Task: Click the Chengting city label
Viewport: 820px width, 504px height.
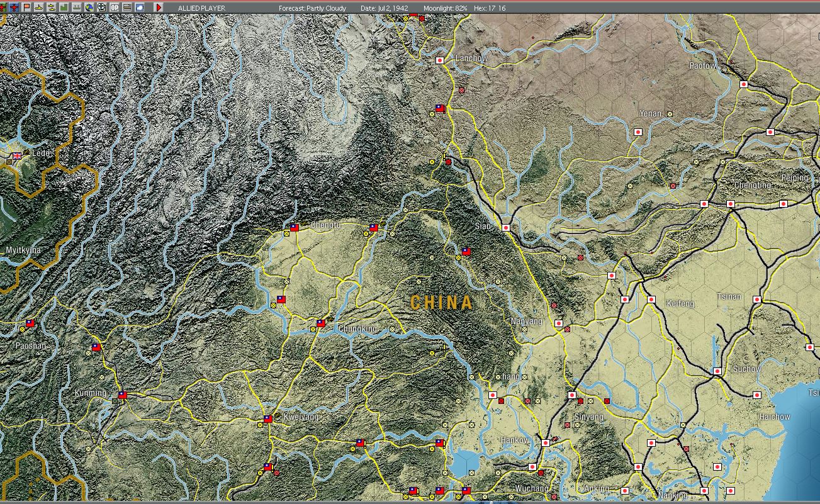Action: (753, 186)
